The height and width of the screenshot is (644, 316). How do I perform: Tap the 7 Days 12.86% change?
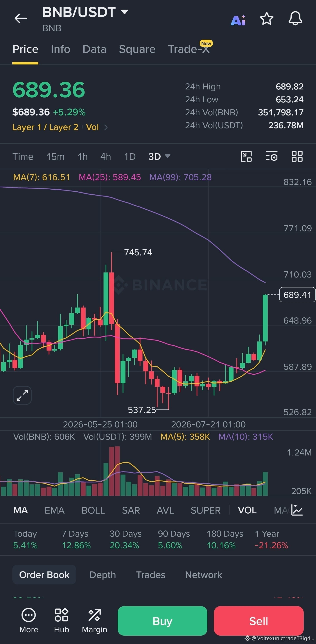click(x=76, y=539)
